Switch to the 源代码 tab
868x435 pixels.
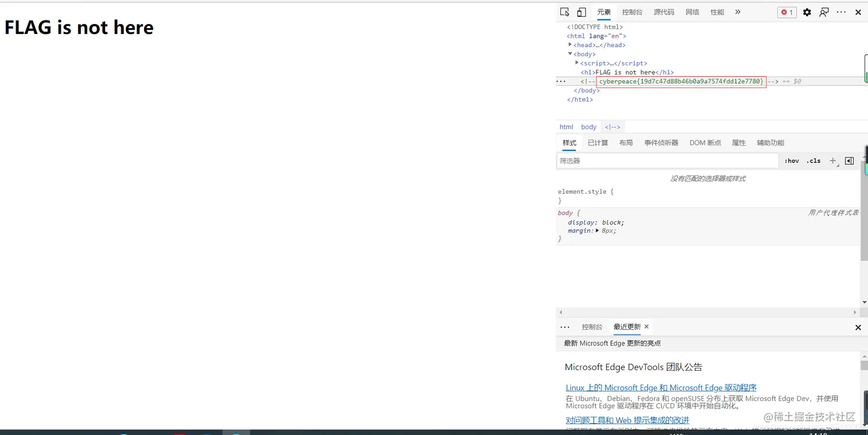[664, 12]
